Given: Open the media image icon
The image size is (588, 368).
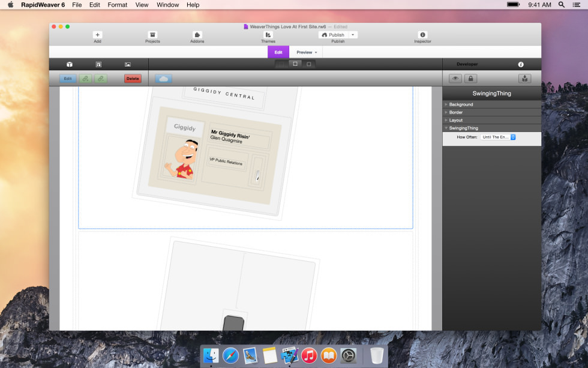Looking at the screenshot, I should click(128, 64).
